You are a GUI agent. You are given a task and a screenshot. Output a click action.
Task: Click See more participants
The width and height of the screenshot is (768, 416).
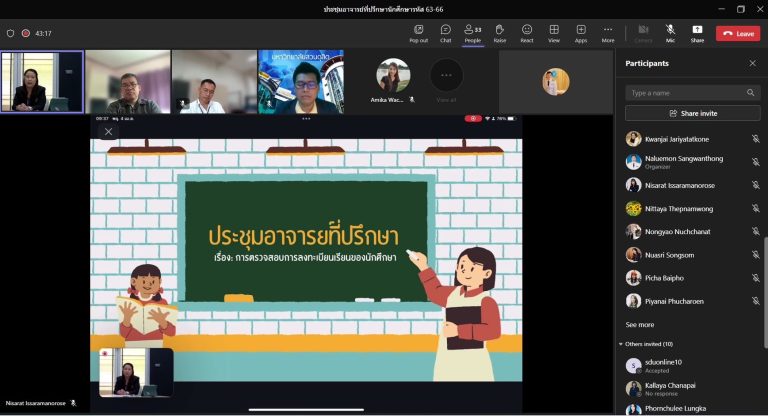640,324
